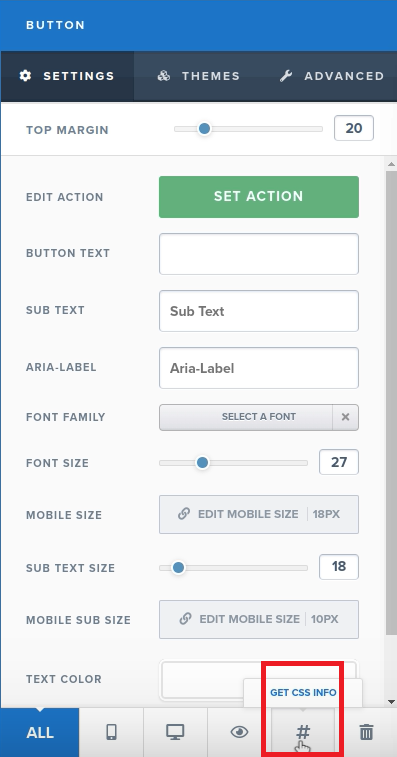This screenshot has width=397, height=757.
Task: Click the Text Color swatch field
Action: (x=259, y=680)
